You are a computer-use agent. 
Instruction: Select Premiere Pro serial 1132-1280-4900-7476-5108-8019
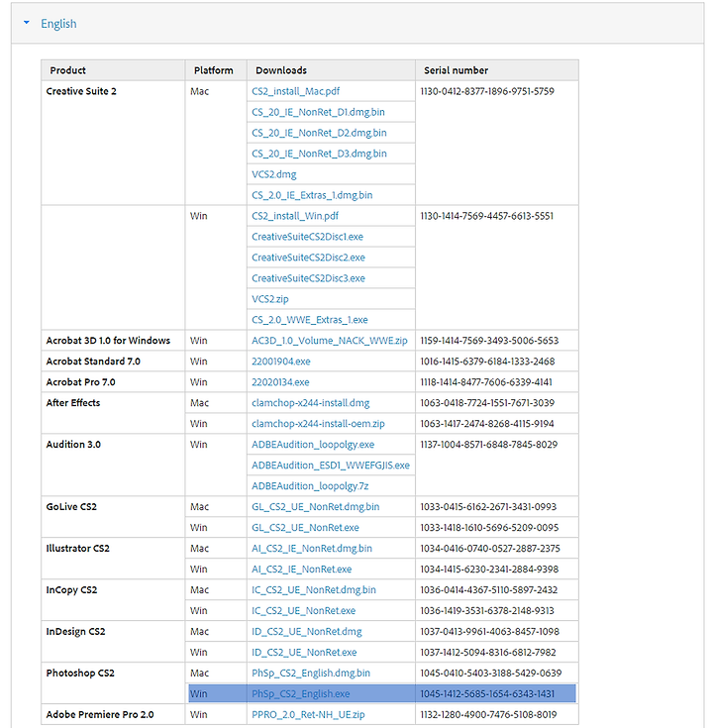tap(489, 715)
